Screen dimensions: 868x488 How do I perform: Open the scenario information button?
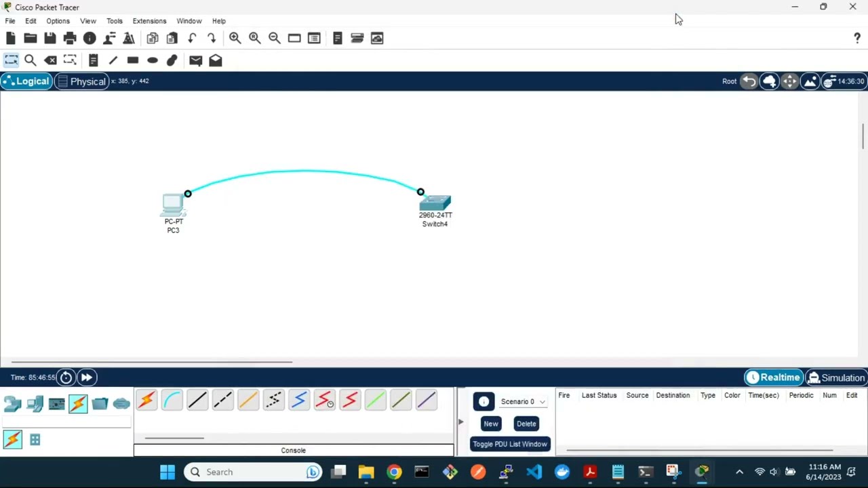click(x=484, y=402)
